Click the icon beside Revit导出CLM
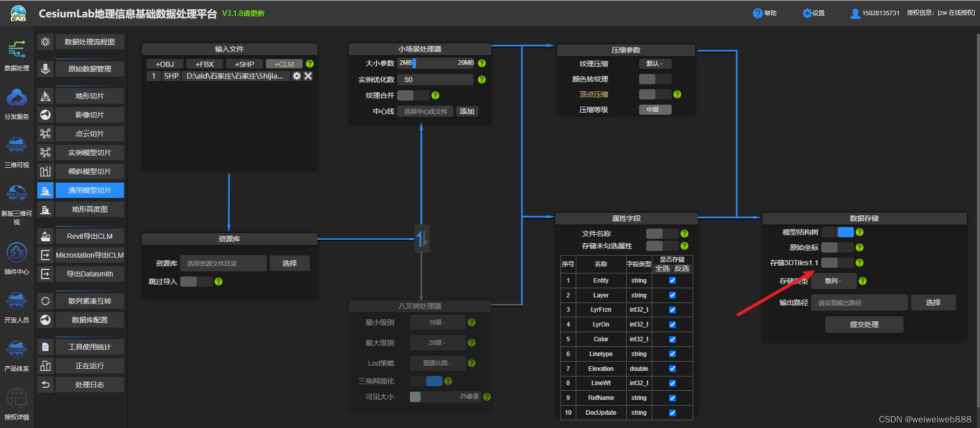 [45, 236]
